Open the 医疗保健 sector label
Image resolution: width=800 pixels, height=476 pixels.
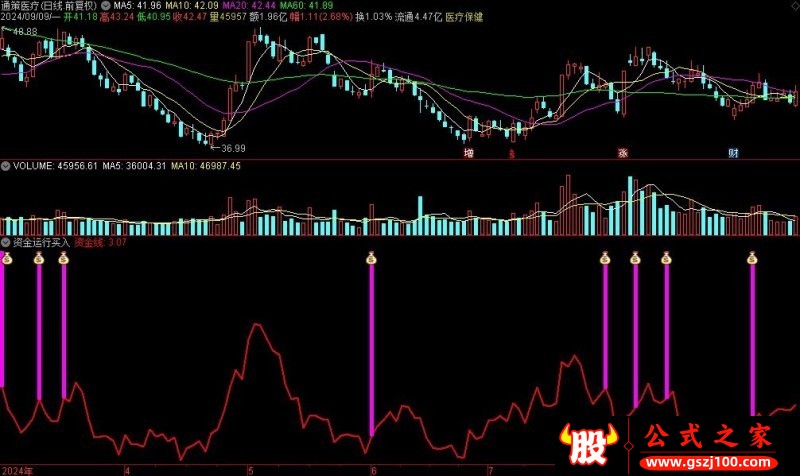pos(464,17)
